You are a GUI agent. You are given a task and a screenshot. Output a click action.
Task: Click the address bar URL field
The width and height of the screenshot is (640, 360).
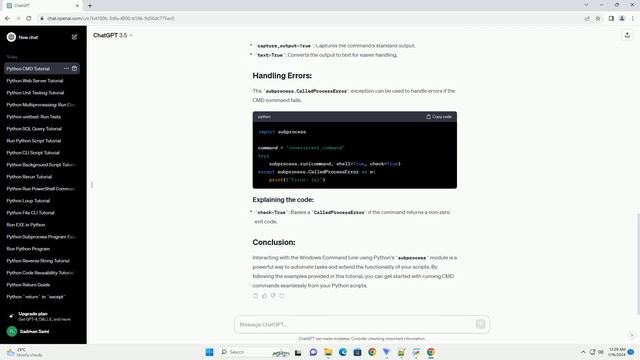pyautogui.click(x=310, y=18)
